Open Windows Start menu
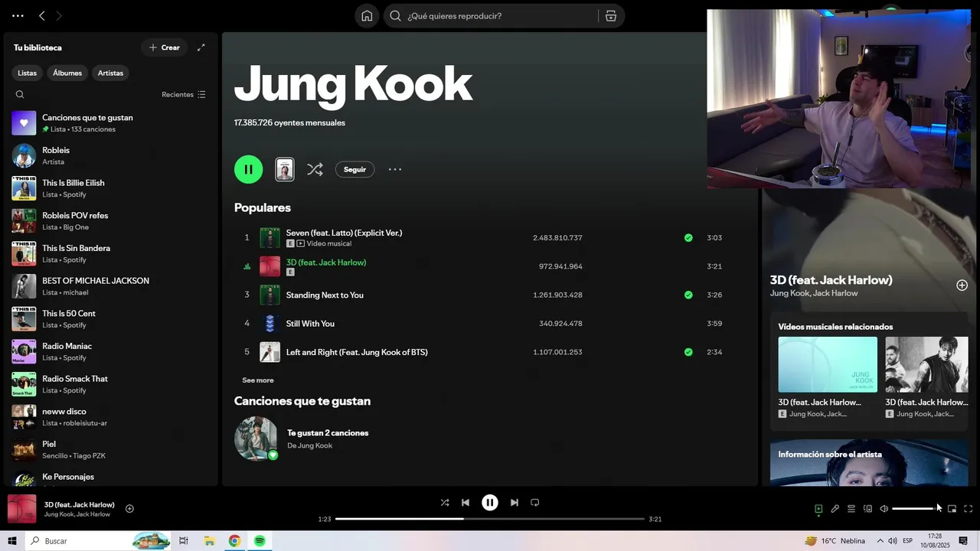Viewport: 980px width, 551px height. click(12, 541)
